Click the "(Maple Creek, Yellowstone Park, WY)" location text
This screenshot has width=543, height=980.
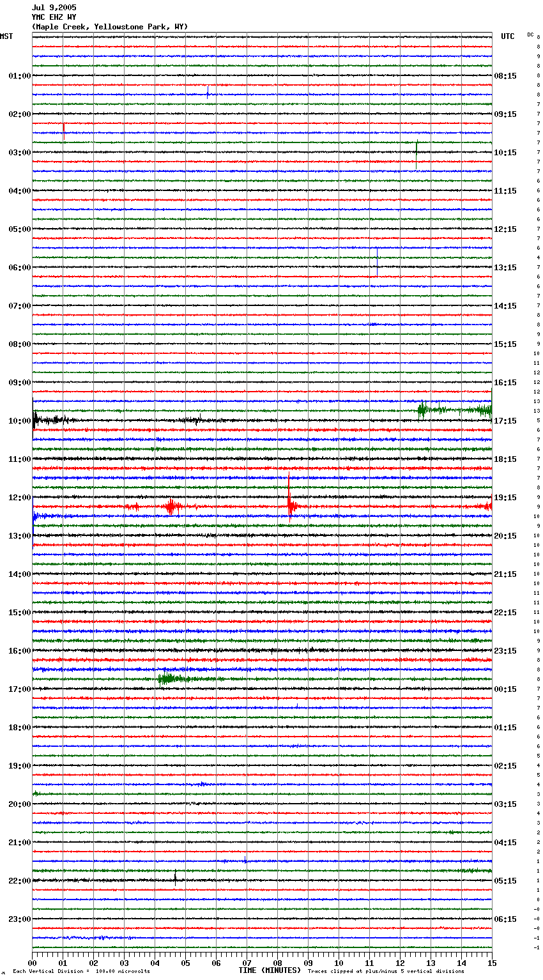(110, 27)
